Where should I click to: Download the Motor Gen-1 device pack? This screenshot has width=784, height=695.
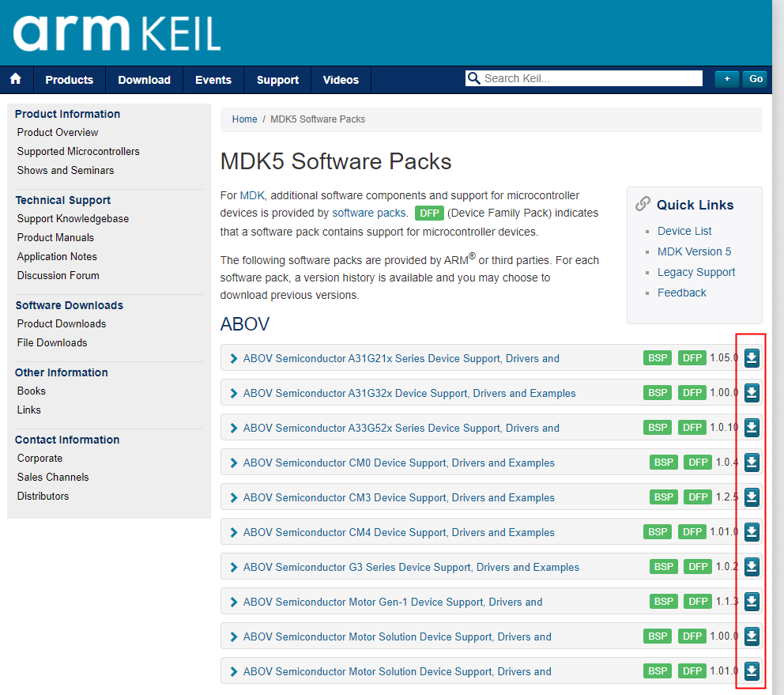point(752,601)
